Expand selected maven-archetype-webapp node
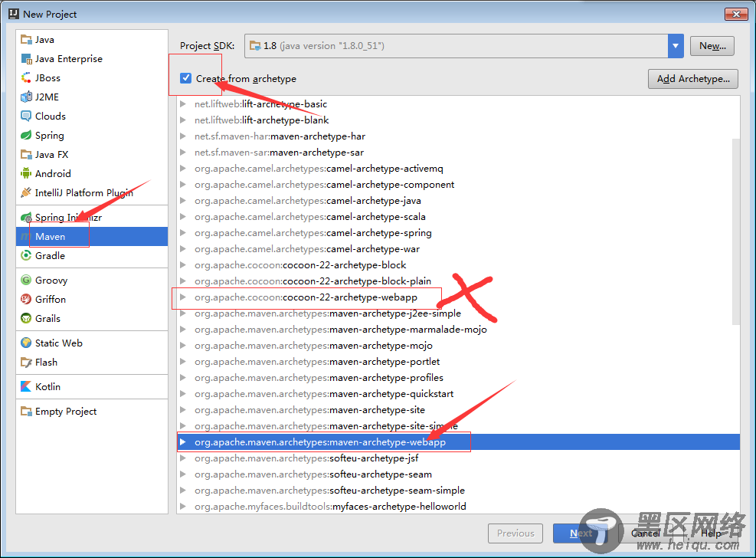756x558 pixels. (183, 441)
